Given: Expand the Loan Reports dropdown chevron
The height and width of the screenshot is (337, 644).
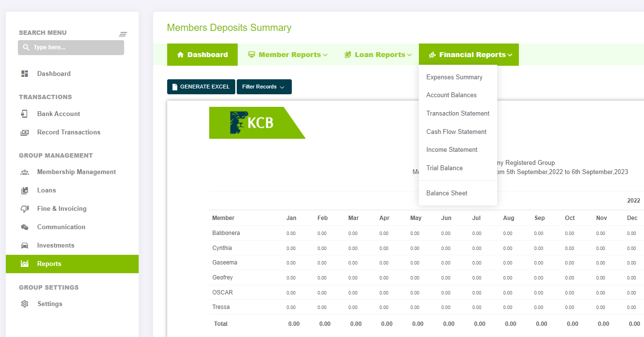Looking at the screenshot, I should coord(409,55).
